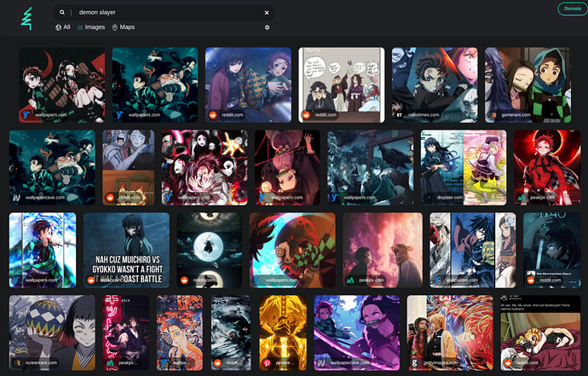The image size is (588, 376).
Task: Open the screenrant.com source link
Action: pyautogui.click(x=41, y=363)
